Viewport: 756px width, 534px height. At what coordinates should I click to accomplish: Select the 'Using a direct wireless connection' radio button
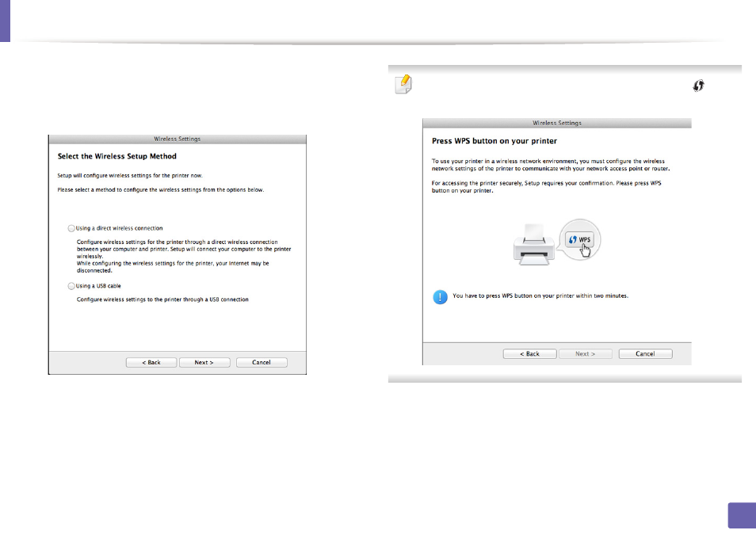click(71, 228)
